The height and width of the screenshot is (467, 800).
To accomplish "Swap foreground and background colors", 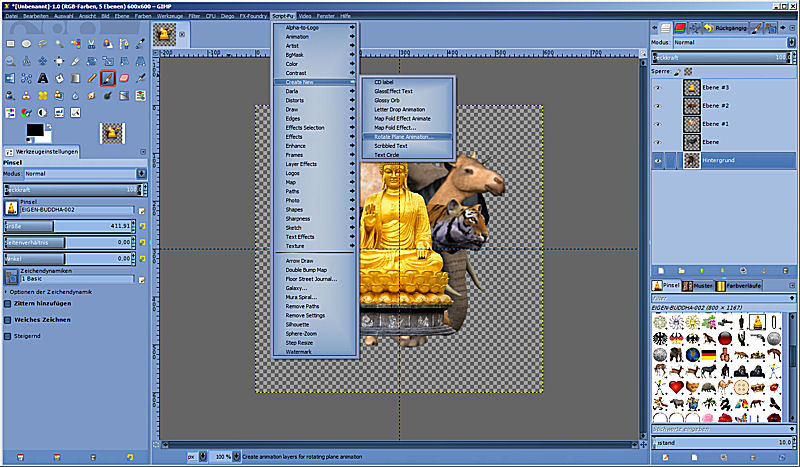I will [x=49, y=126].
